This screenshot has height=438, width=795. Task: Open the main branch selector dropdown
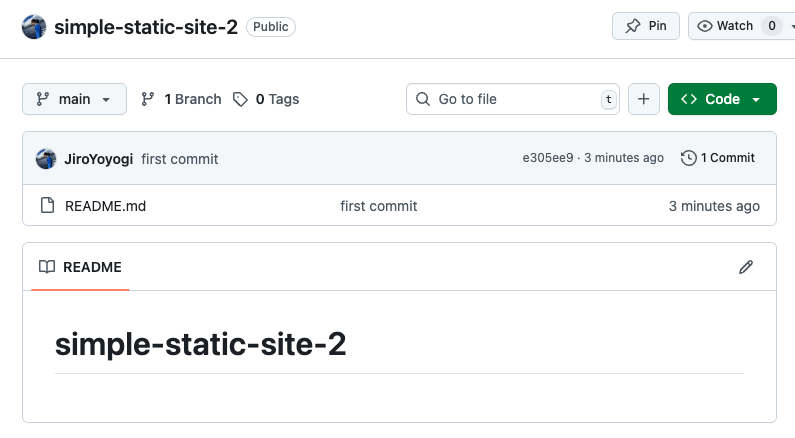(x=74, y=99)
